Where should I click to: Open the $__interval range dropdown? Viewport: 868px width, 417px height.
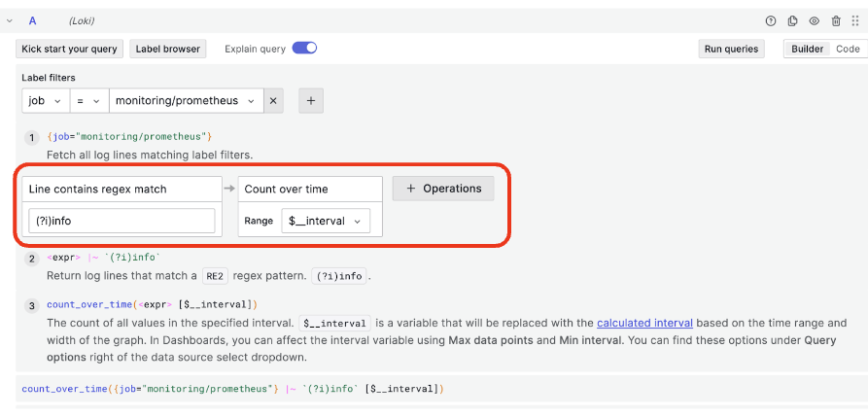pos(325,221)
